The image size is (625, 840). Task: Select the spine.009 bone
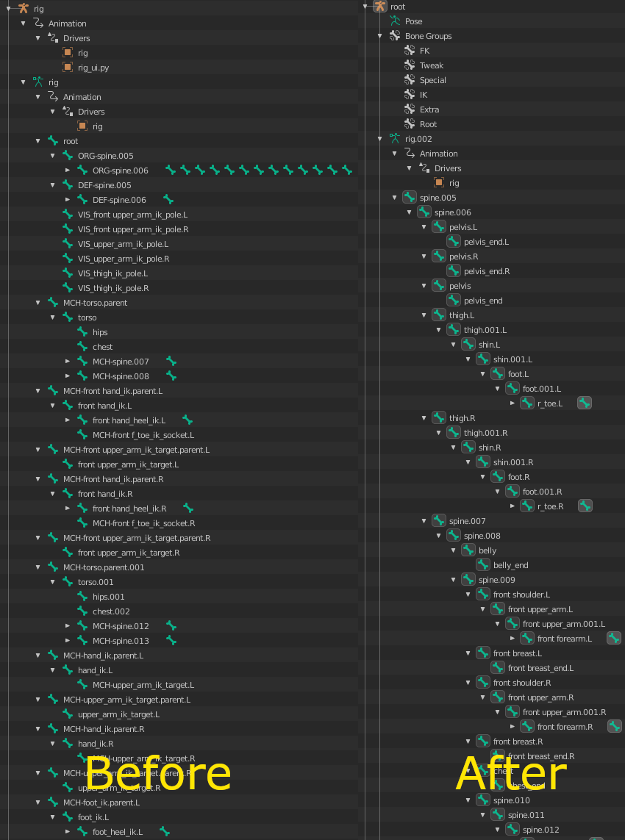click(x=496, y=580)
